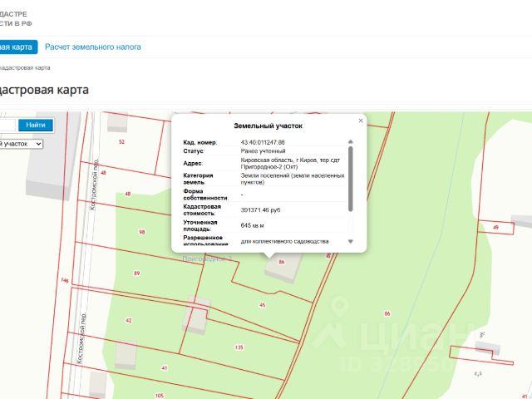The image size is (532, 399).
Task: Click the upper Костромской пер. street label
Action: click(94, 184)
